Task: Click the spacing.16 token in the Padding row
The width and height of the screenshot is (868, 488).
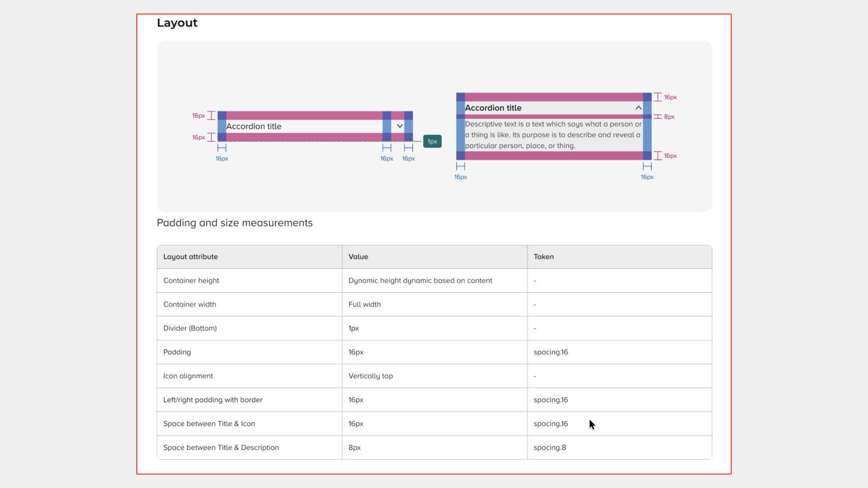Action: click(x=551, y=352)
